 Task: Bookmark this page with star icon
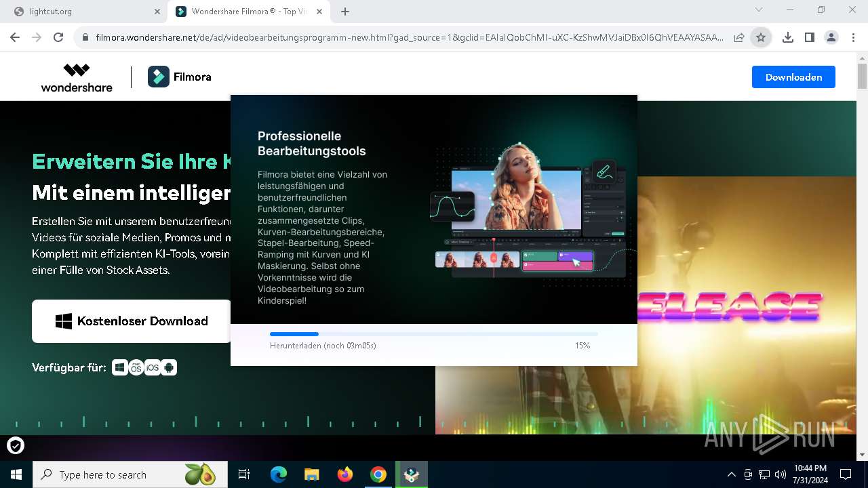(x=761, y=38)
